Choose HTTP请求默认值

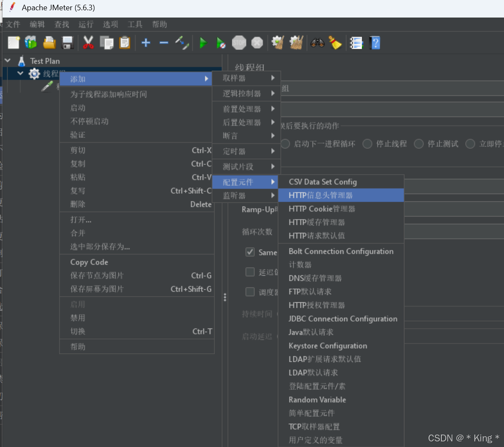[341, 235]
